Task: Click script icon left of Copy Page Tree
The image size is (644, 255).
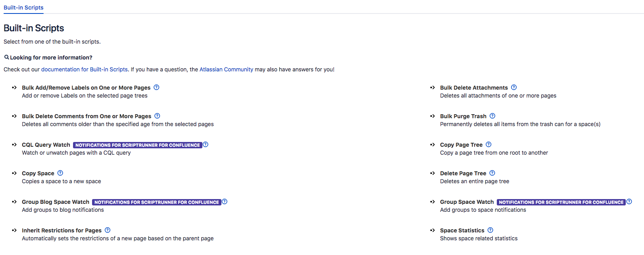Action: [433, 145]
